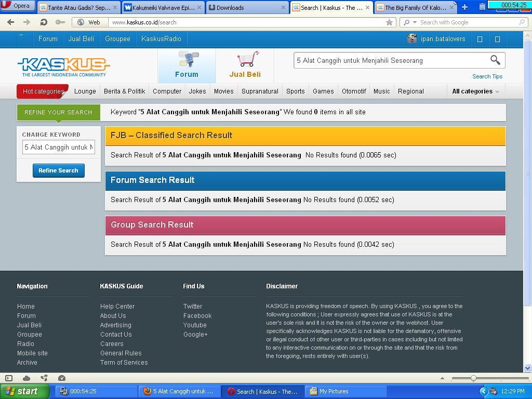Switch to Firefox 5 Alat Canggih taskbar window
Viewport: 532px width, 399px height.
pyautogui.click(x=179, y=391)
